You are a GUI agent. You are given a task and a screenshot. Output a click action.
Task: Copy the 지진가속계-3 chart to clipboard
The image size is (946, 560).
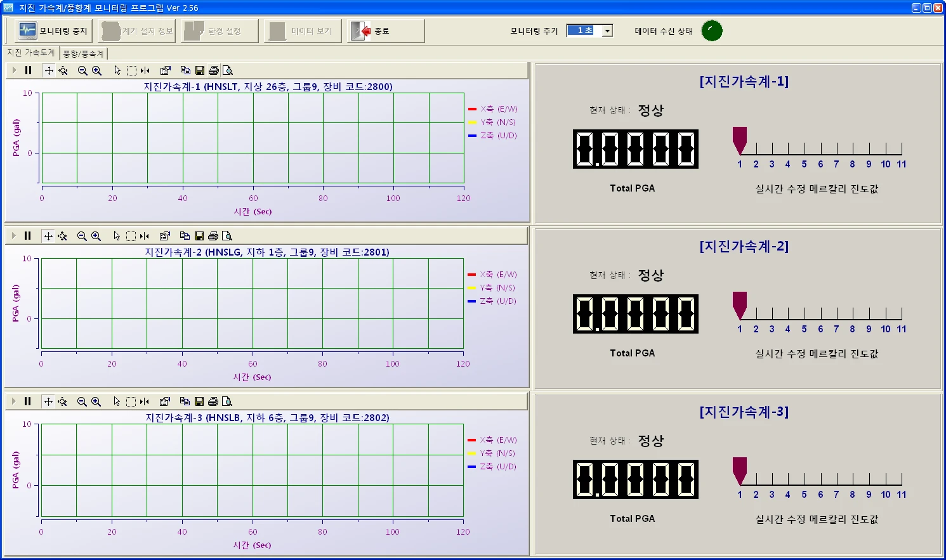[x=185, y=401]
